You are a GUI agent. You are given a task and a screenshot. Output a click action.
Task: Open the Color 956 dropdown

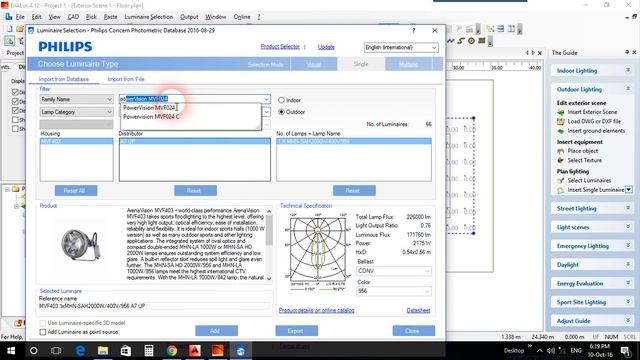tap(394, 291)
